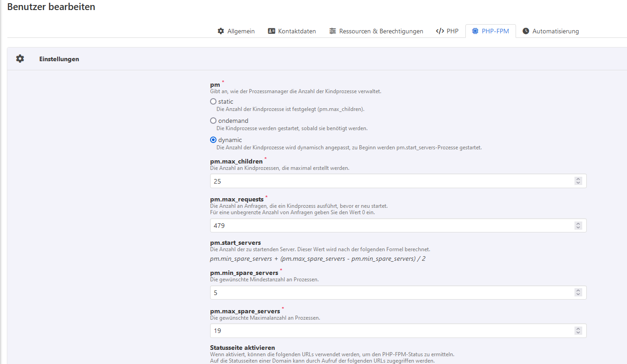Image resolution: width=627 pixels, height=364 pixels.
Task: Click the code brackets icon for PHP
Action: click(x=440, y=31)
